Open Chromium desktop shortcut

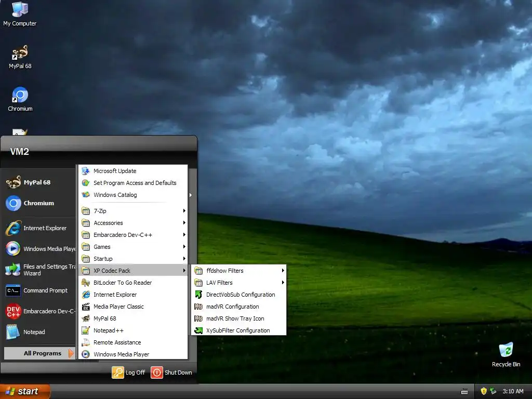tap(20, 99)
